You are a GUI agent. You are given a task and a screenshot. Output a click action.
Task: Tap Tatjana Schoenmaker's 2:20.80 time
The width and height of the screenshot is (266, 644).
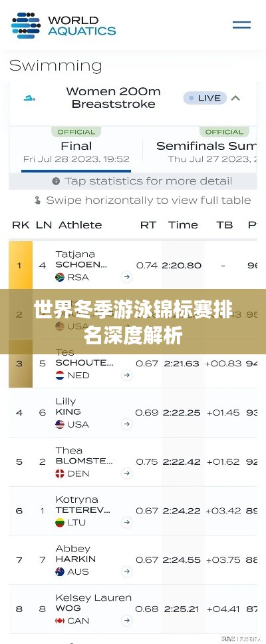pyautogui.click(x=182, y=266)
